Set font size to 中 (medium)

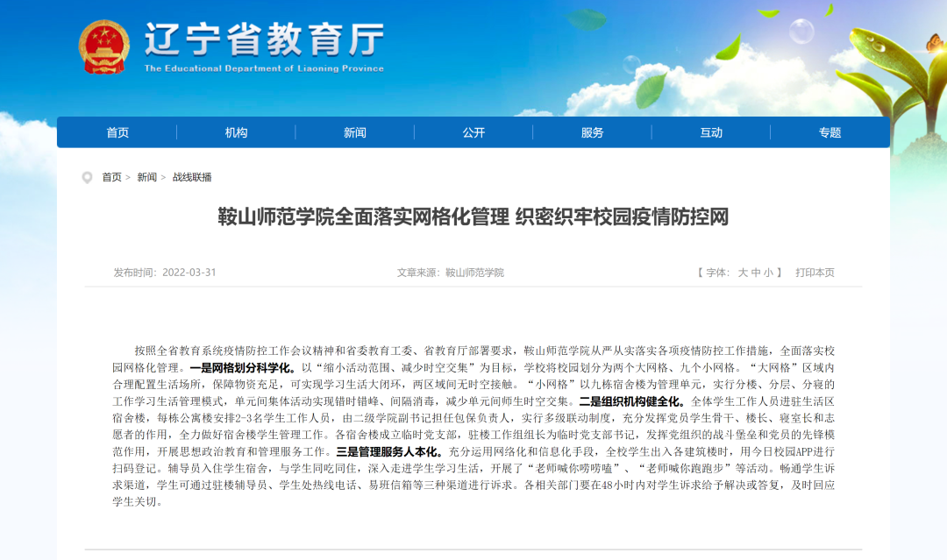(756, 273)
